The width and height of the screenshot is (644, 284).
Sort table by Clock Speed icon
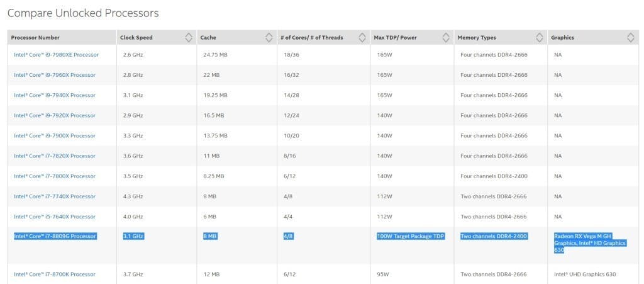189,37
